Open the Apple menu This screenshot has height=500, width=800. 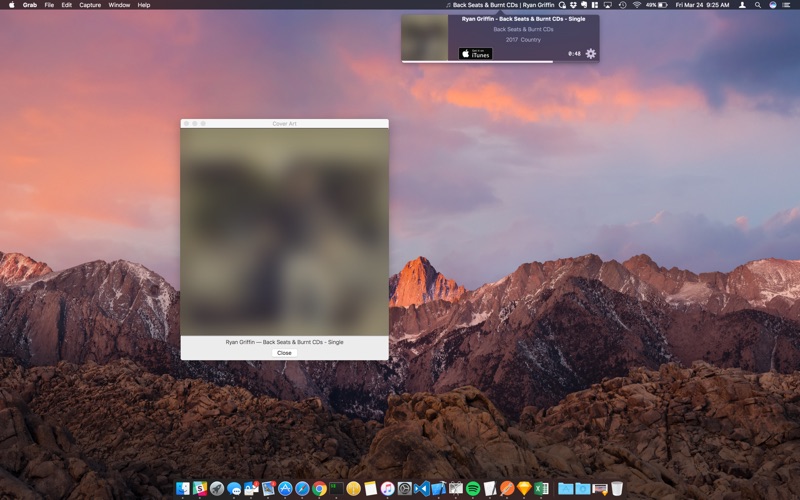click(x=12, y=5)
